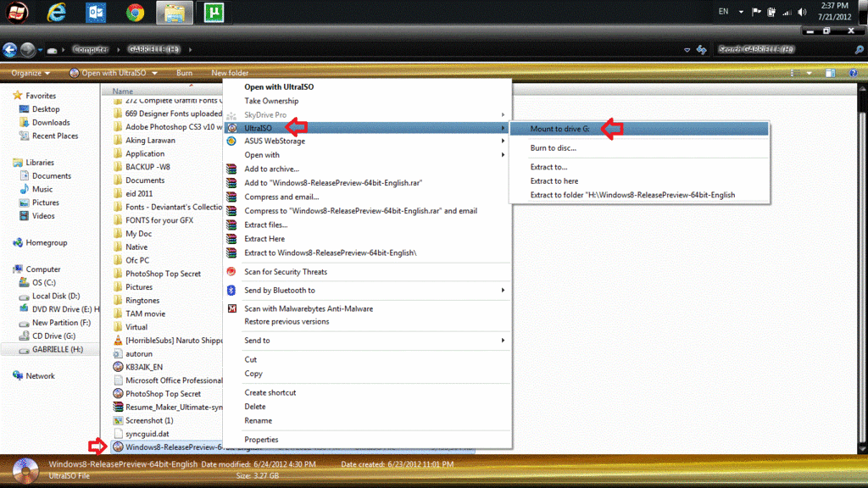This screenshot has width=868, height=488.
Task: Toggle the preview pane icon
Action: (830, 73)
